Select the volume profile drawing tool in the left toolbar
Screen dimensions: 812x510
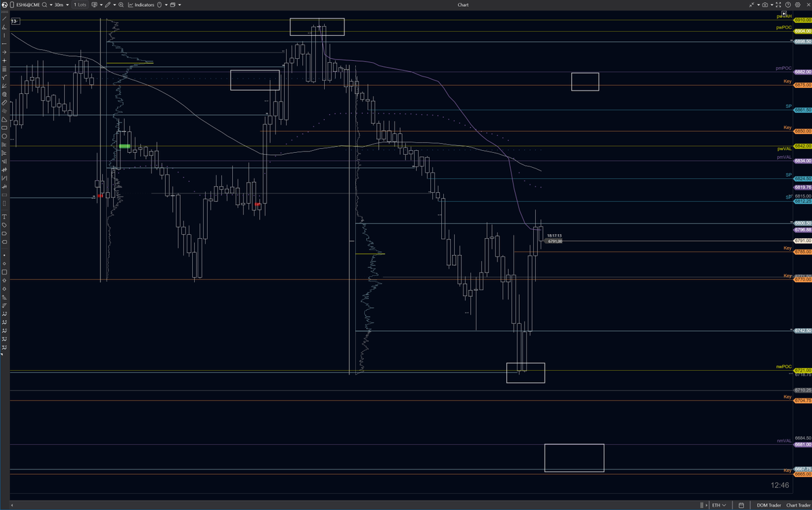(4, 145)
